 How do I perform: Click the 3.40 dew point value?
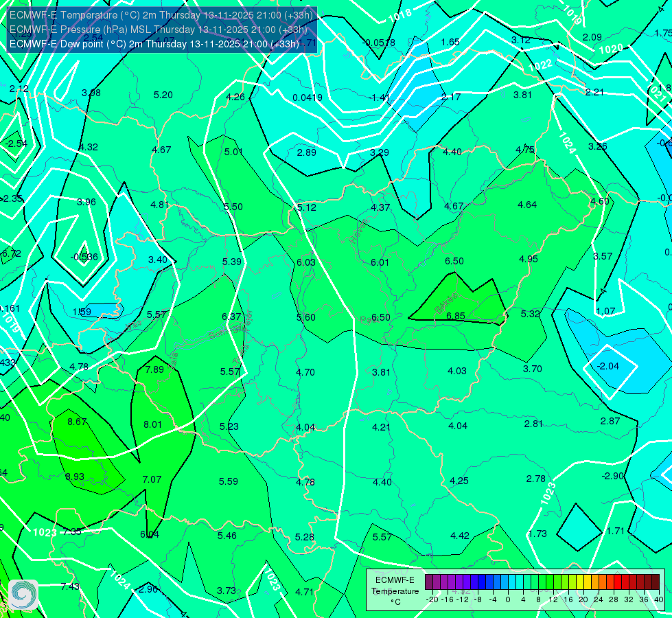(158, 260)
